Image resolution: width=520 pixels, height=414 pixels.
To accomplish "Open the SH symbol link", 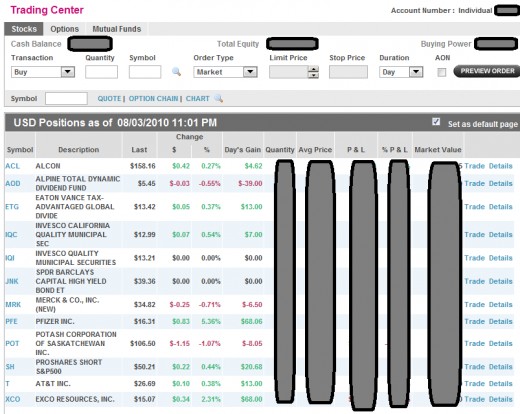I will [10, 367].
